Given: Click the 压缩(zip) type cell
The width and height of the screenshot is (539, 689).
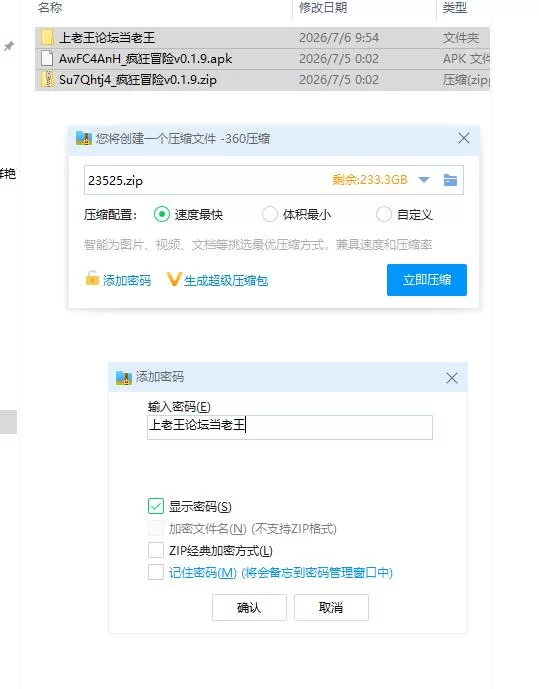Looking at the screenshot, I should 466,80.
